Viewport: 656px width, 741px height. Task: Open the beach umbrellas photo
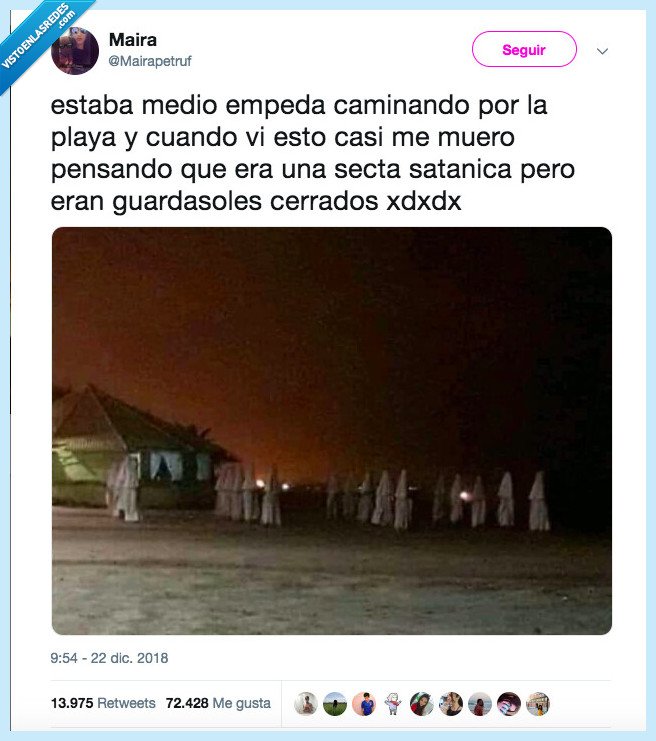(332, 431)
